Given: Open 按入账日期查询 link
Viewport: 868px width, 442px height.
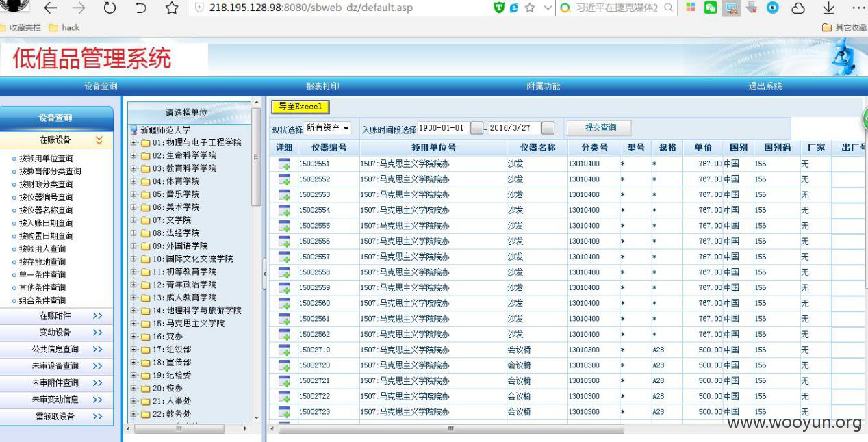Looking at the screenshot, I should (x=46, y=223).
